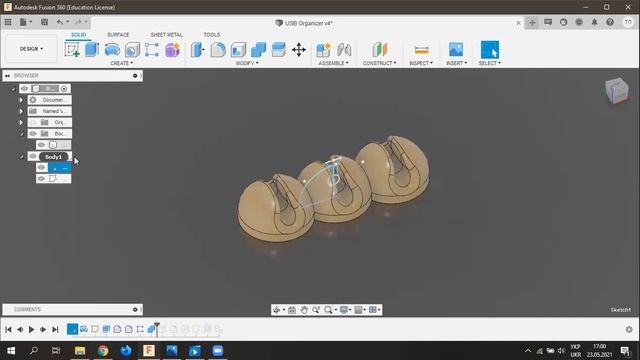Toggle visibility of the Bodies folder
The height and width of the screenshot is (360, 640).
tap(33, 133)
